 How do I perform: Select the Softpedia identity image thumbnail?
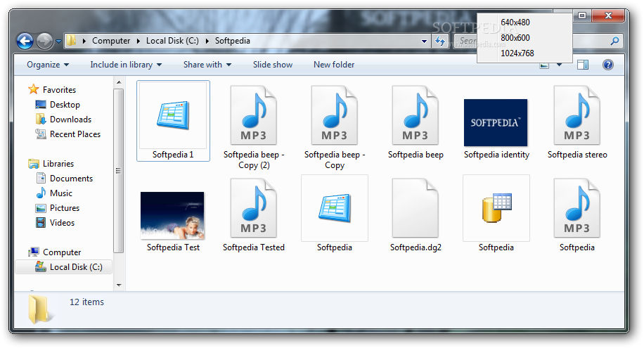[x=496, y=122]
